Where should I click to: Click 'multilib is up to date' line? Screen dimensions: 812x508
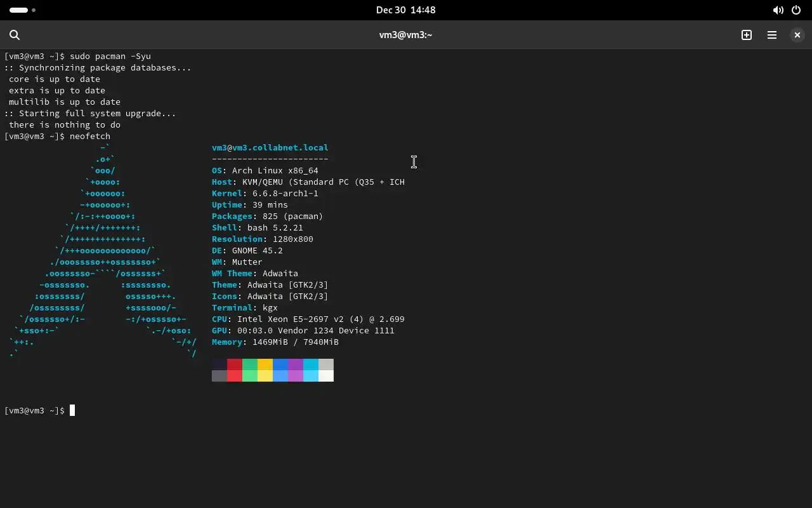coord(65,102)
